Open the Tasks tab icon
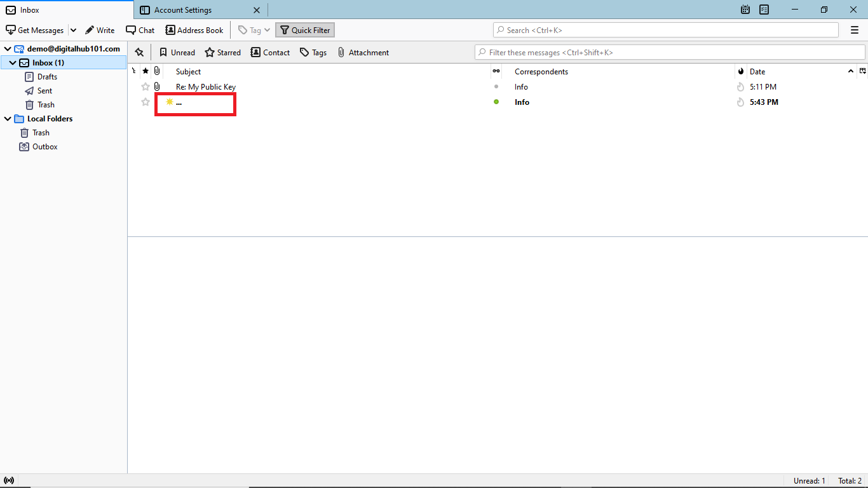The image size is (868, 488). [x=764, y=10]
